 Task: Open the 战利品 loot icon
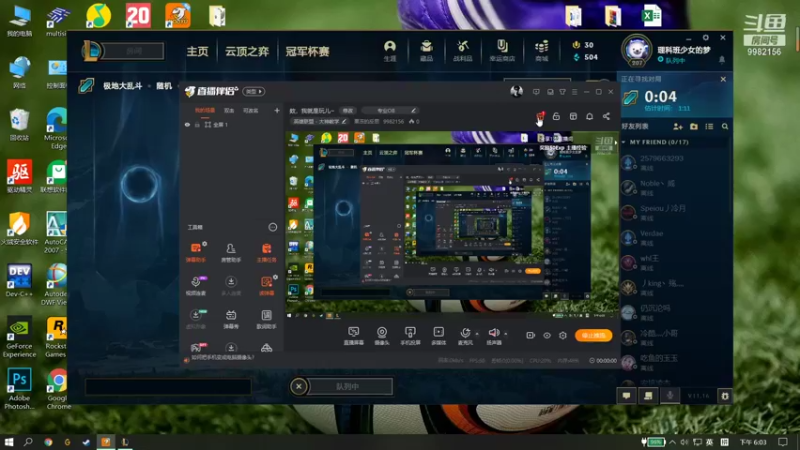[463, 51]
